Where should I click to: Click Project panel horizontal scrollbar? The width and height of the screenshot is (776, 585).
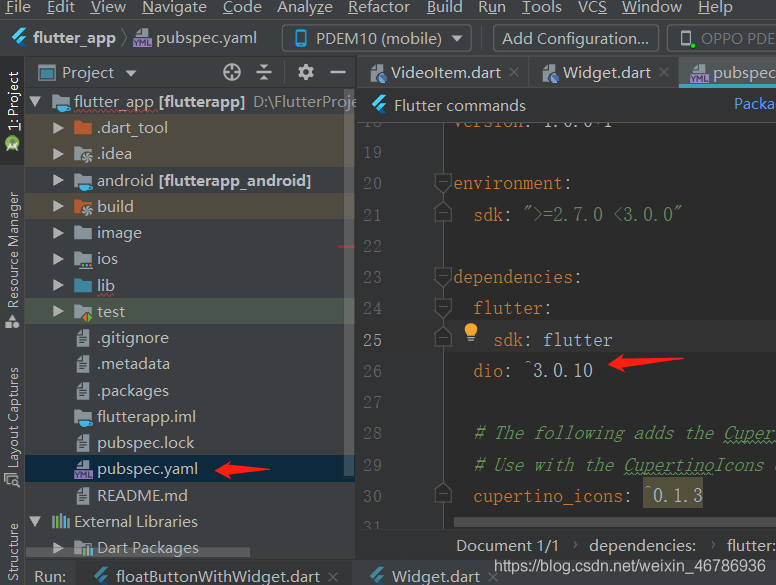coord(138,551)
